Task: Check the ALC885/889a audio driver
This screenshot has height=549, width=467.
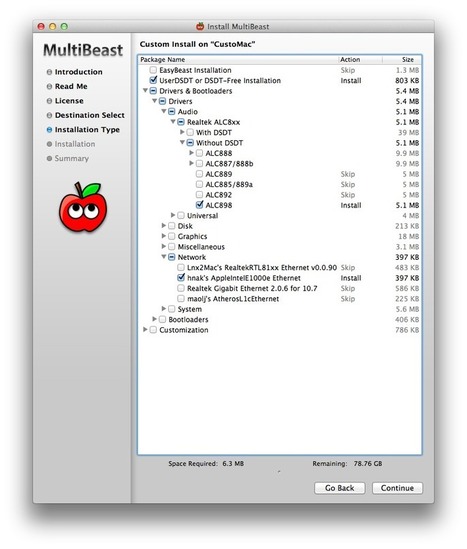Action: (x=199, y=185)
